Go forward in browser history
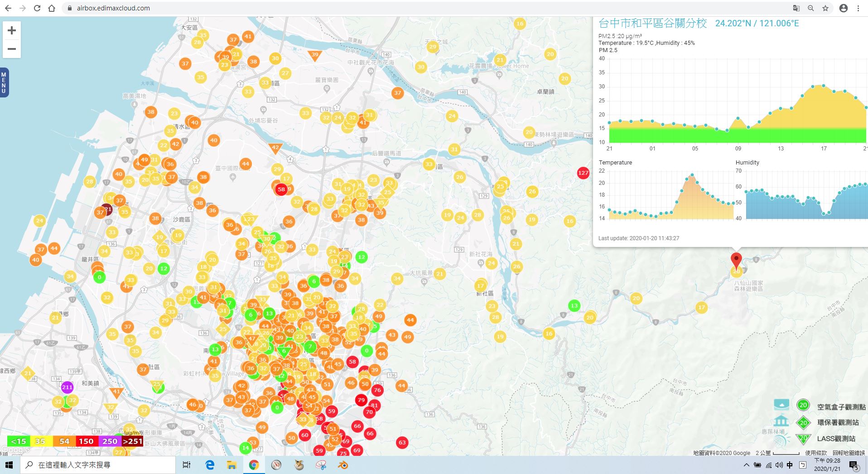868x474 pixels. pyautogui.click(x=23, y=8)
